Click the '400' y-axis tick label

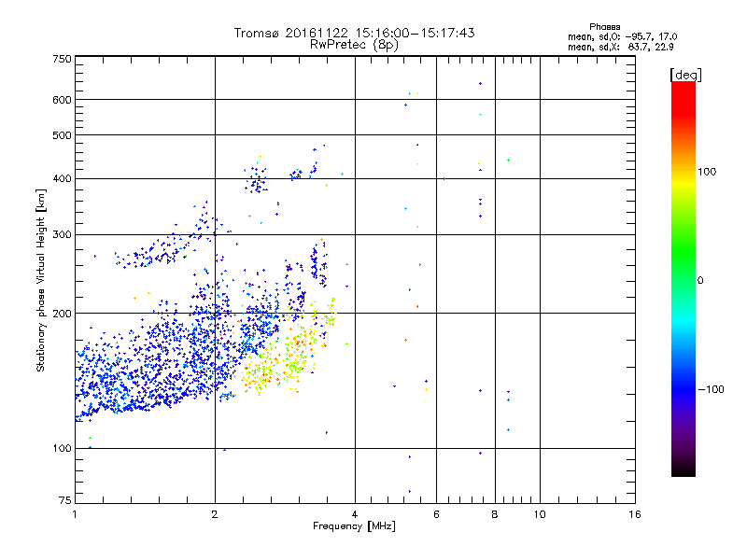(62, 179)
